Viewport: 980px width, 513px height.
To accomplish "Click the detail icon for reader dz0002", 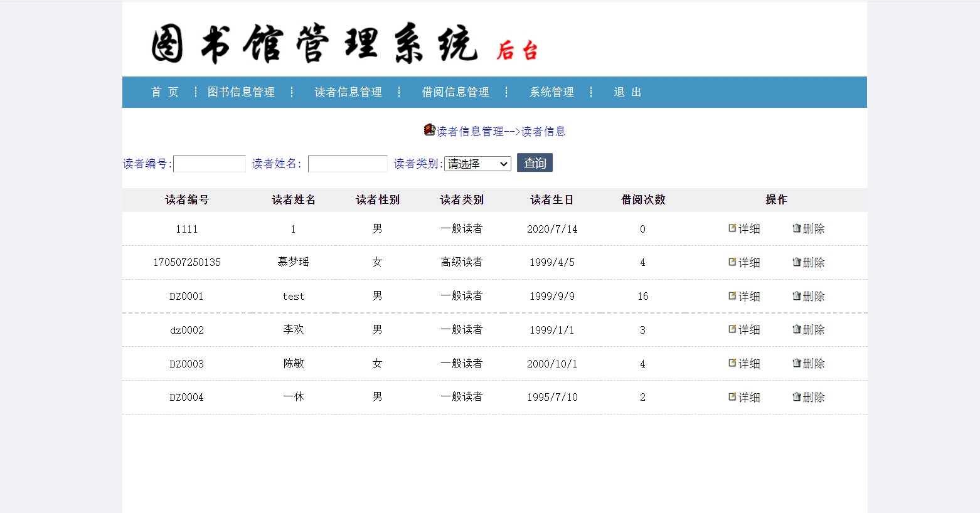I will pyautogui.click(x=732, y=329).
